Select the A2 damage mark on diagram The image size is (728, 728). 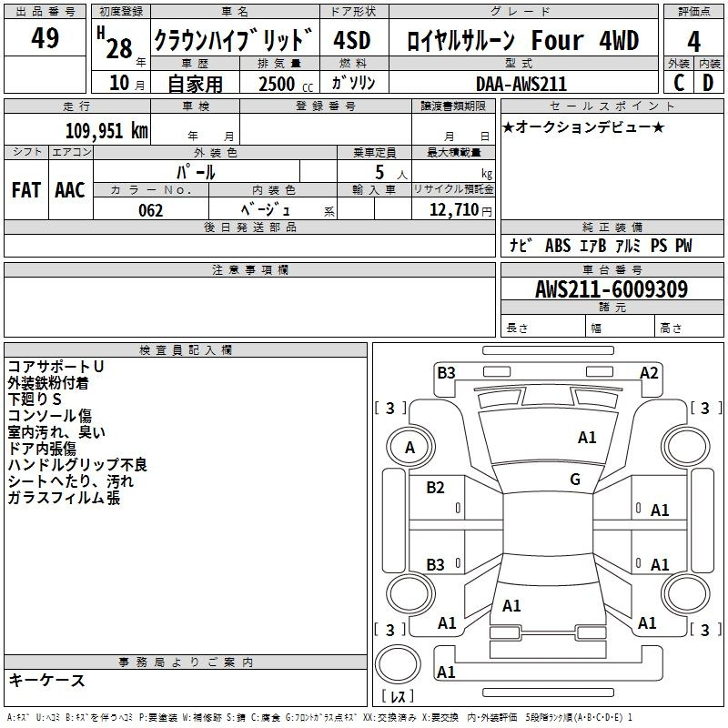[x=649, y=372]
